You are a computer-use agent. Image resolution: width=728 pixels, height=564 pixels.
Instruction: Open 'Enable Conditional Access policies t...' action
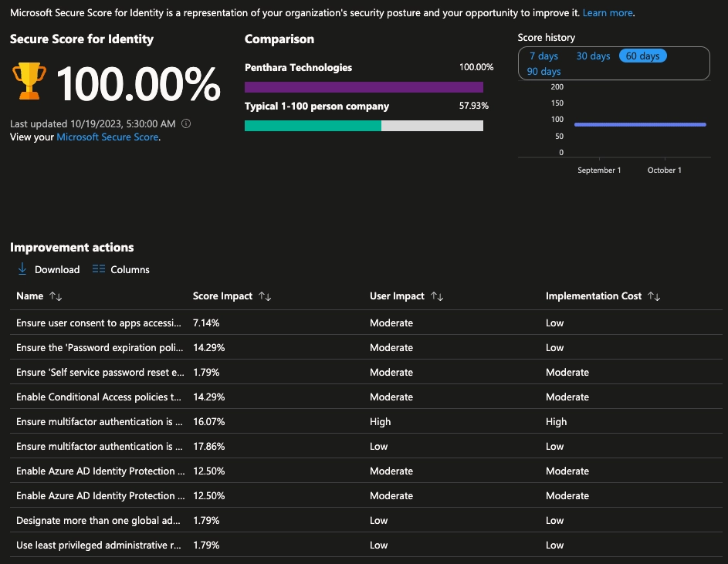(98, 397)
